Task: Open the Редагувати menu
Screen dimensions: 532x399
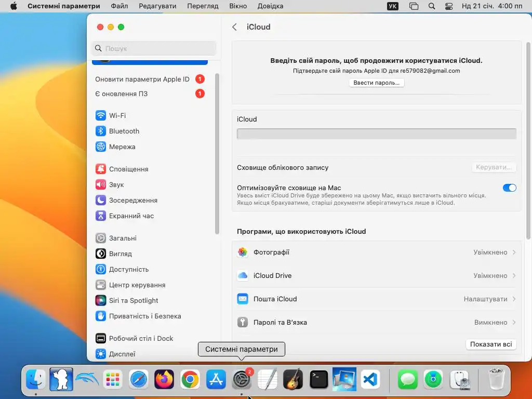Action: [157, 6]
